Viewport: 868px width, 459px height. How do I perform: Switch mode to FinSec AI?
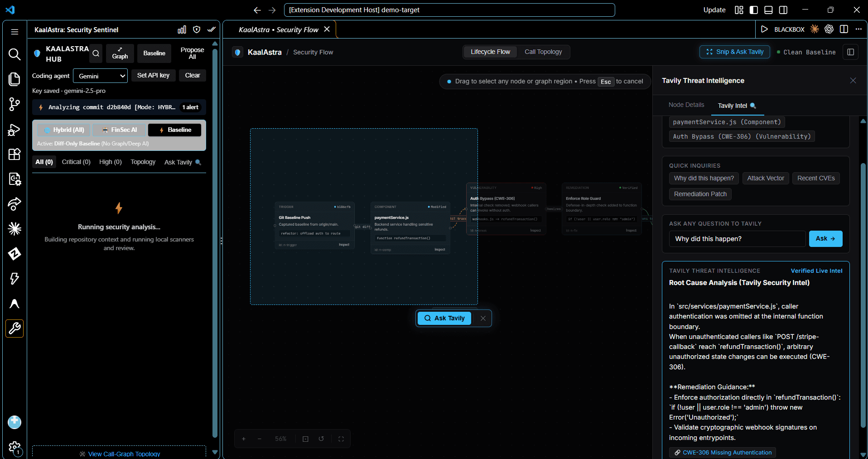coord(120,130)
